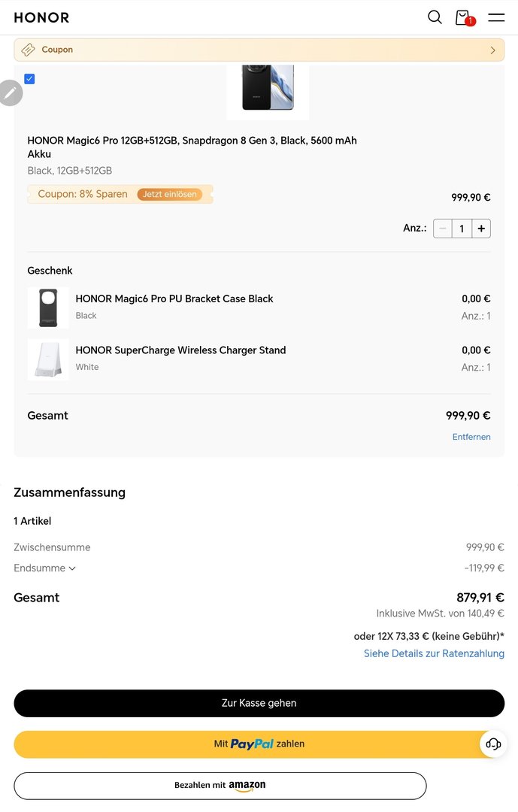The height and width of the screenshot is (812, 518).
Task: Open the customer support headset chat
Action: 493,744
